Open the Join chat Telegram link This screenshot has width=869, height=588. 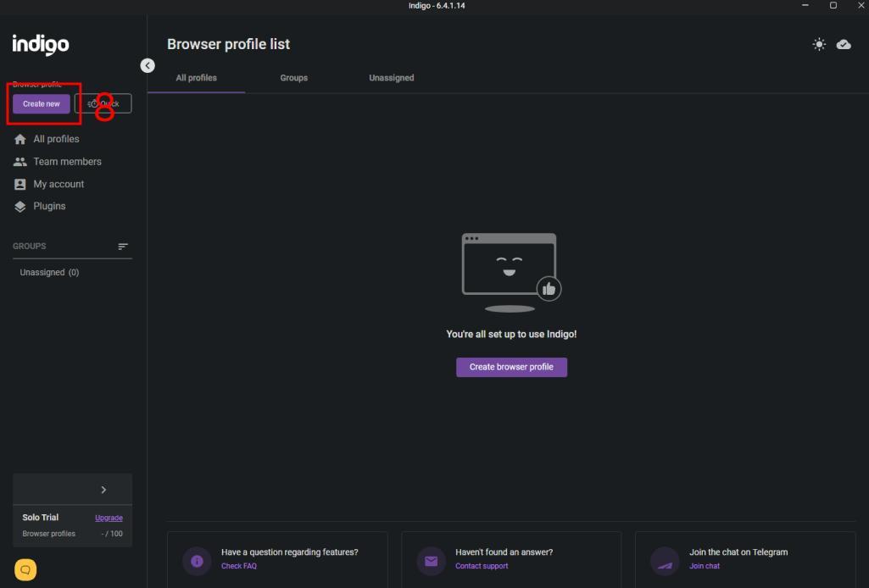click(x=704, y=566)
